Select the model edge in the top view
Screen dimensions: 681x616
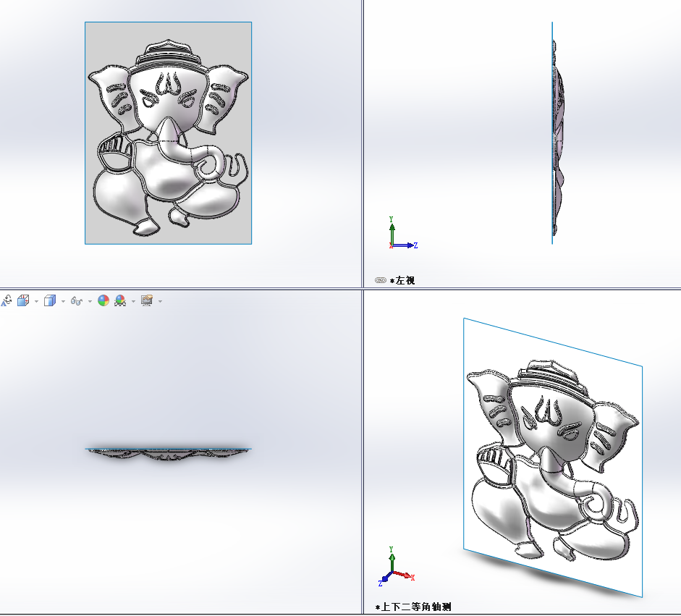(x=168, y=454)
